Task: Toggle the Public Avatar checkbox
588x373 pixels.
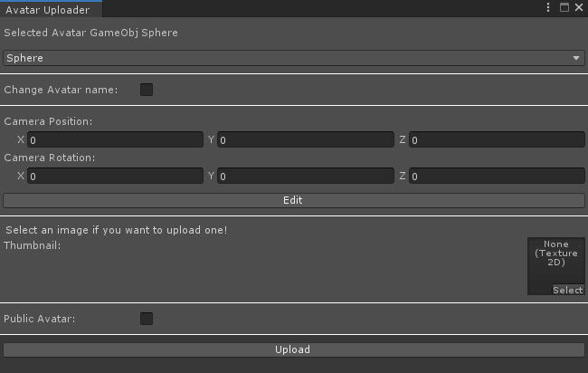Action: pyautogui.click(x=147, y=319)
